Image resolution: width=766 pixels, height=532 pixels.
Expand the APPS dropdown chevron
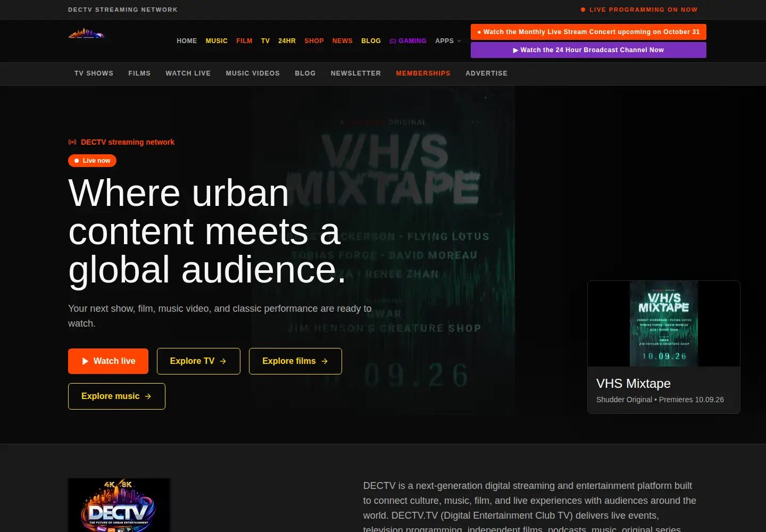pos(459,41)
